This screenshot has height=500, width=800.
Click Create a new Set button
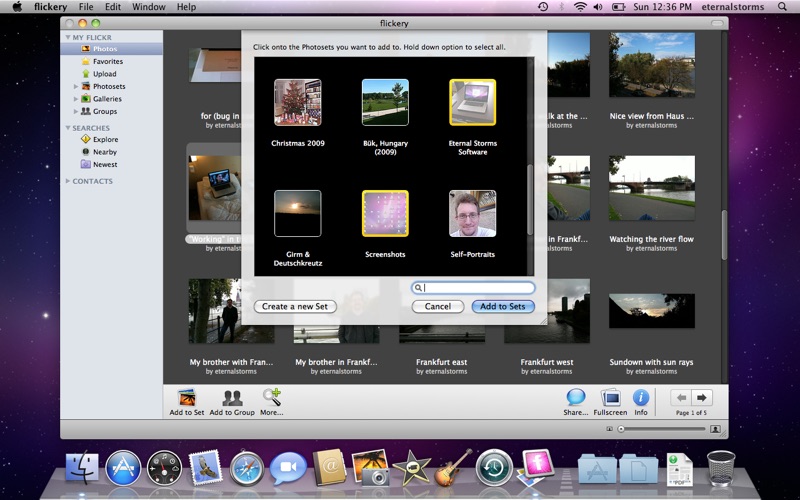click(x=295, y=307)
